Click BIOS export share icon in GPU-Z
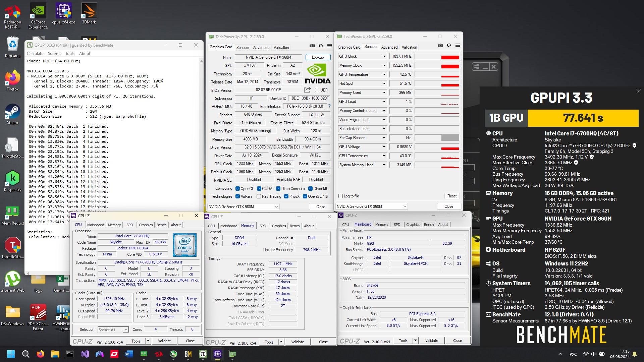Viewport: 644px width, 362px height. (307, 90)
